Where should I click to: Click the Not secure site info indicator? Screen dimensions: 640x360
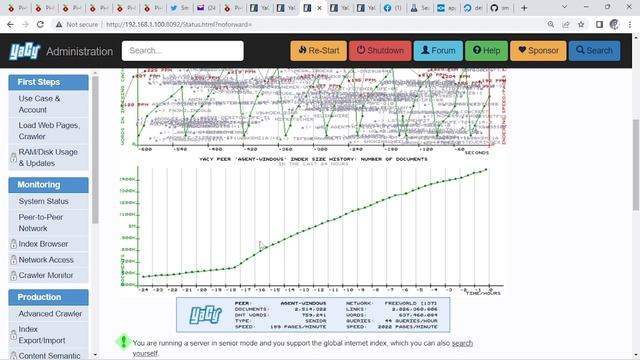[77, 24]
